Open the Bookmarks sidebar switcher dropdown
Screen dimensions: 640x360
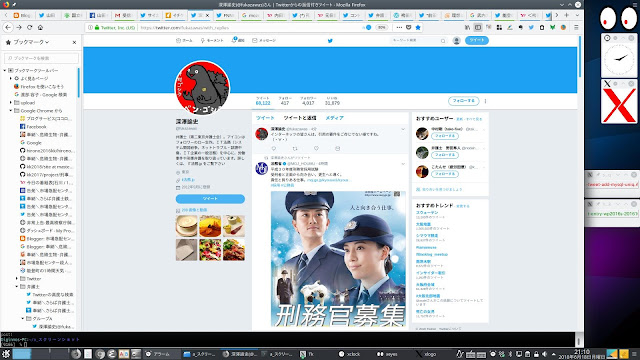27,42
